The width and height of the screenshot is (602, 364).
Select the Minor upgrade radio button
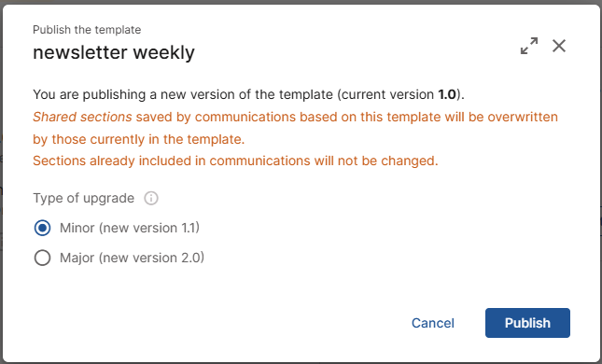(x=42, y=228)
